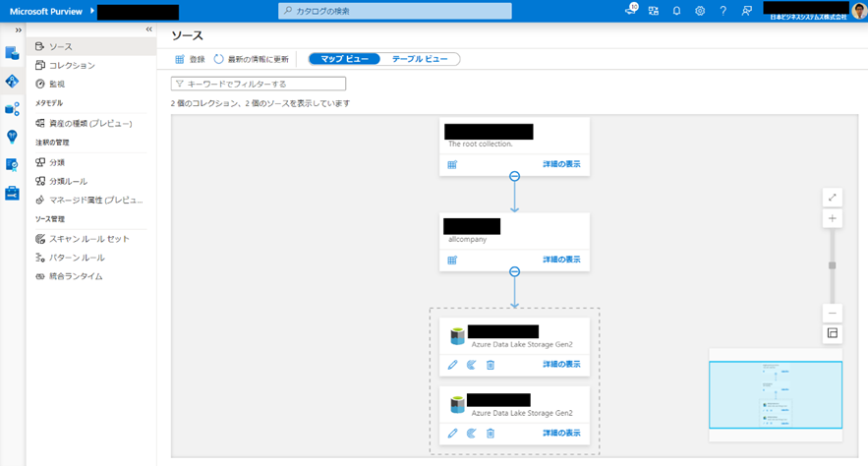Image resolution: width=868 pixels, height=466 pixels.
Task: Open スキャン ルール セット menu item
Action: point(90,239)
